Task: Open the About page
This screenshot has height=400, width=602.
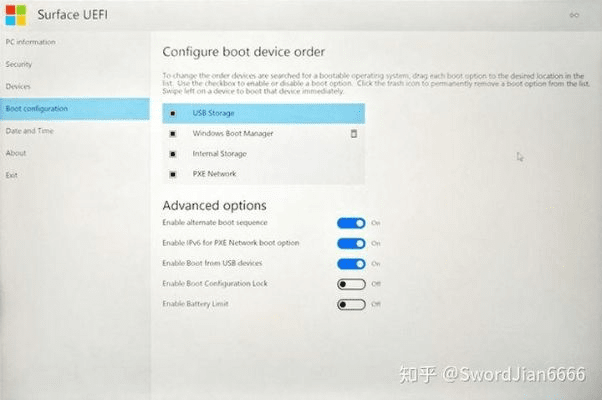Action: (75, 153)
